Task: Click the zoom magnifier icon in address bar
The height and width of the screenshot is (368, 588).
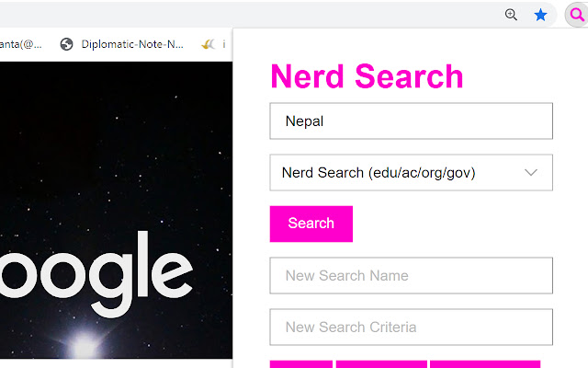Action: (x=512, y=15)
